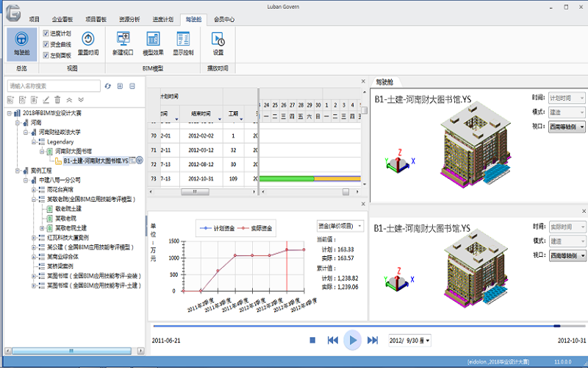Switch to the 资源分析 ribbon tab

tap(129, 19)
